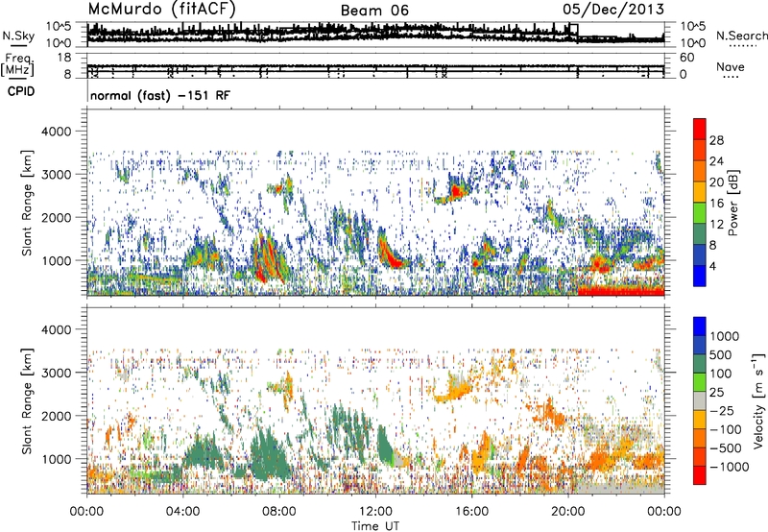Click the Time UT axis title
768x532 pixels.
[375, 526]
